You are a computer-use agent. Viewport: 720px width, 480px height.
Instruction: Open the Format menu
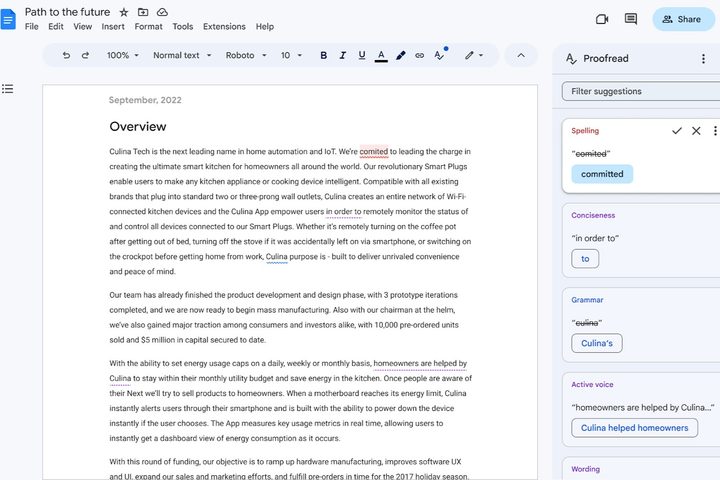pyautogui.click(x=148, y=27)
